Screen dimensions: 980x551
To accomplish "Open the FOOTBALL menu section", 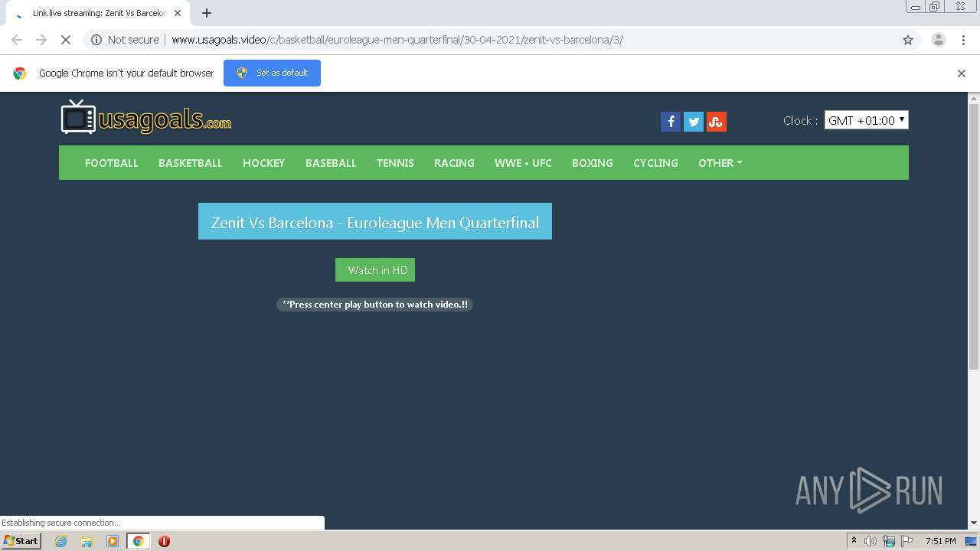I will pos(112,163).
